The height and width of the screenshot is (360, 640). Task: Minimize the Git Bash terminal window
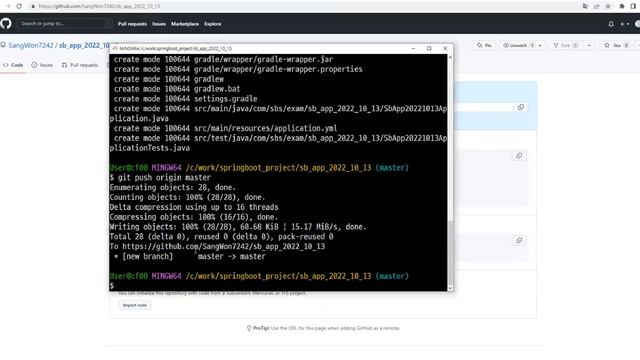(413, 48)
